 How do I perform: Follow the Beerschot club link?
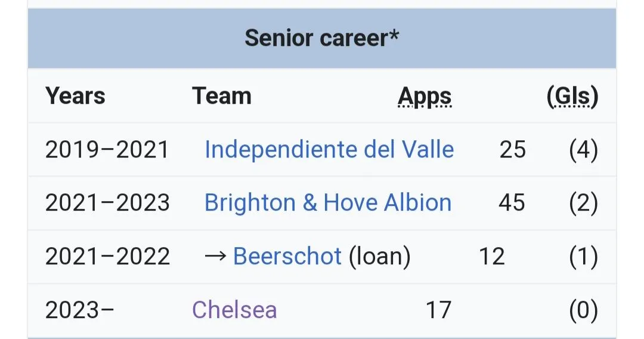287,257
